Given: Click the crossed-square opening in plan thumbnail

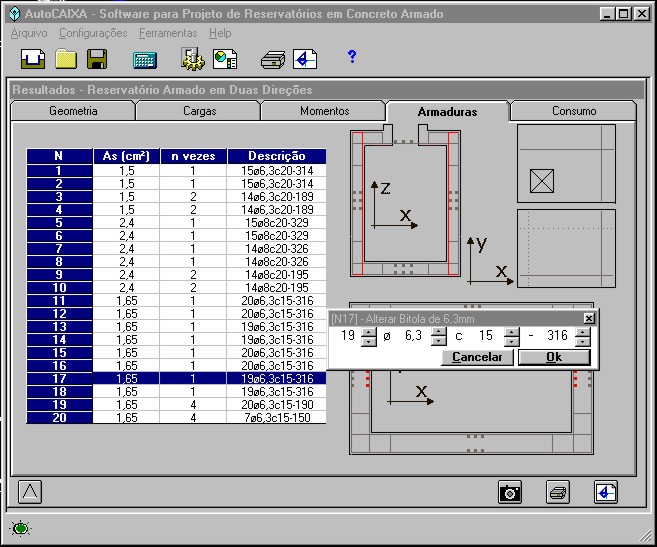Looking at the screenshot, I should 542,181.
